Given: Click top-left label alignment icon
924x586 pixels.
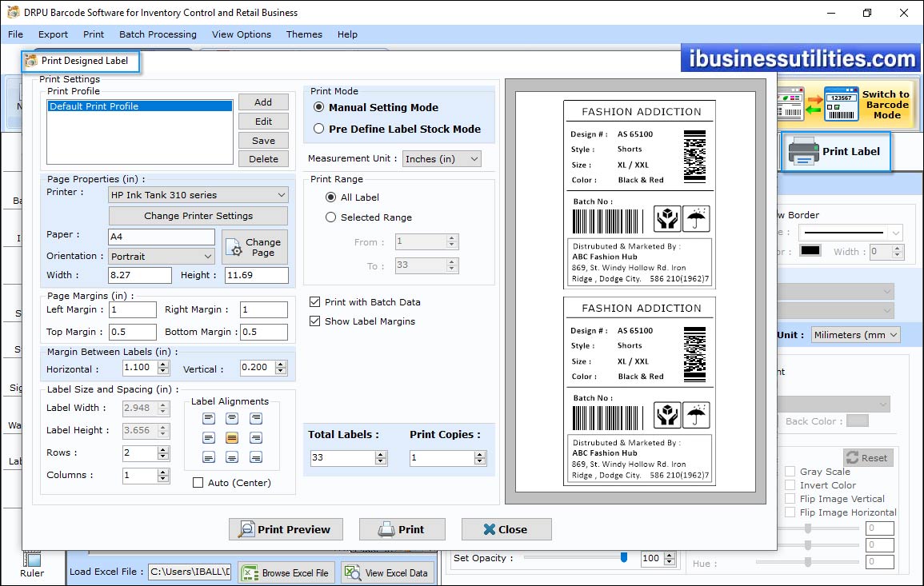Looking at the screenshot, I should pos(209,419).
